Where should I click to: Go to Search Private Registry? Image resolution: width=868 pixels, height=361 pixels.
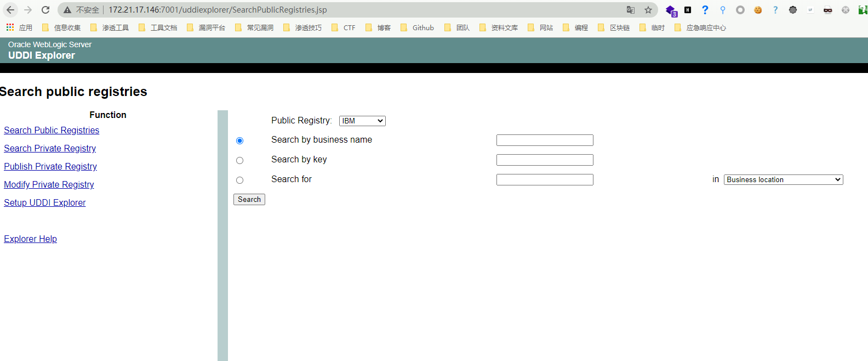(50, 148)
